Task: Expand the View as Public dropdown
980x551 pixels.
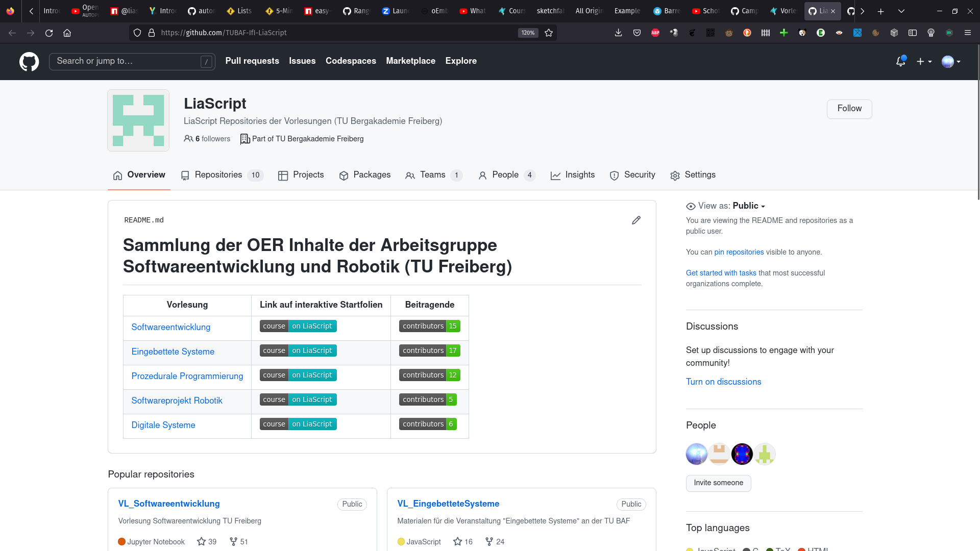Action: point(748,206)
